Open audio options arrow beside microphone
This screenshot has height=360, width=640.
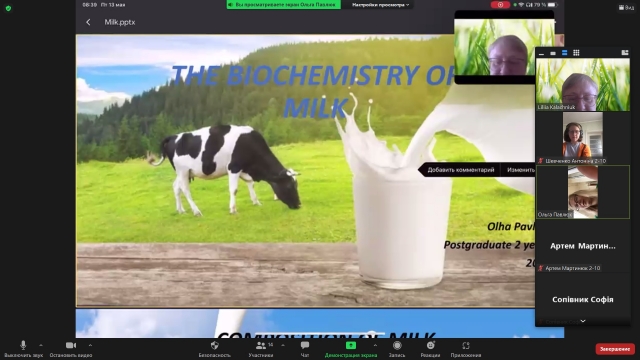(41, 345)
